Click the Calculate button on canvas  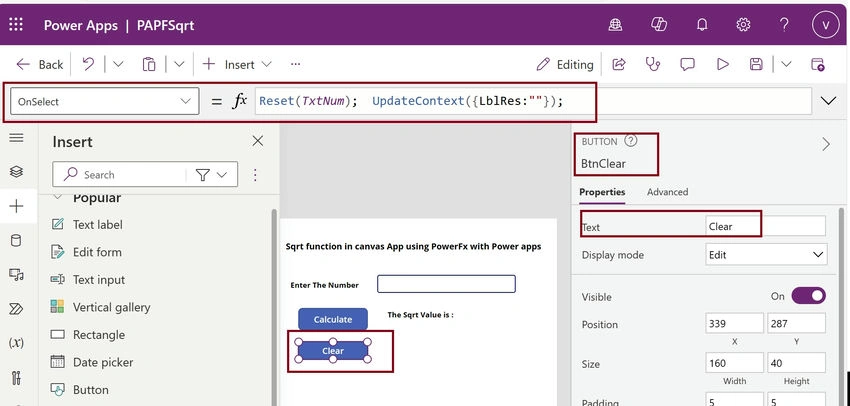[x=333, y=319]
